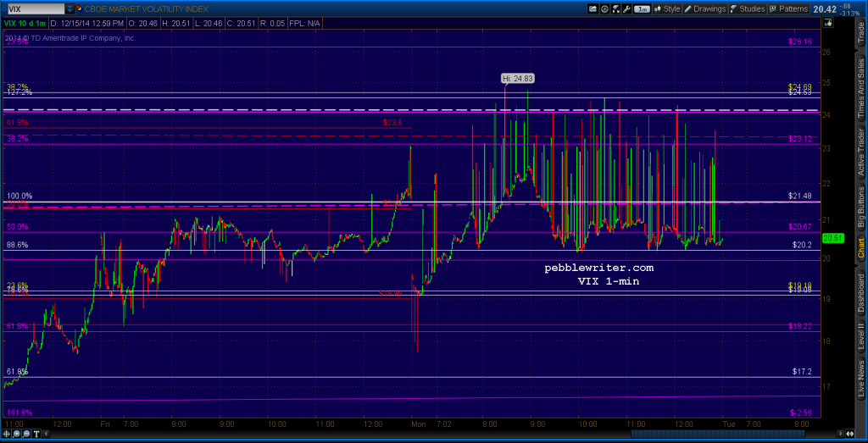This screenshot has height=443, width=868.
Task: Click the 127.2% Fibonacci label
Action: coord(19,93)
